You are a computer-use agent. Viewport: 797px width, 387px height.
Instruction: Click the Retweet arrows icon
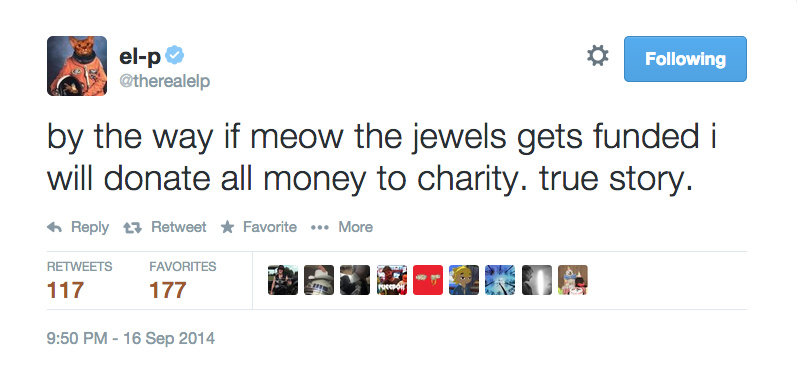(132, 227)
